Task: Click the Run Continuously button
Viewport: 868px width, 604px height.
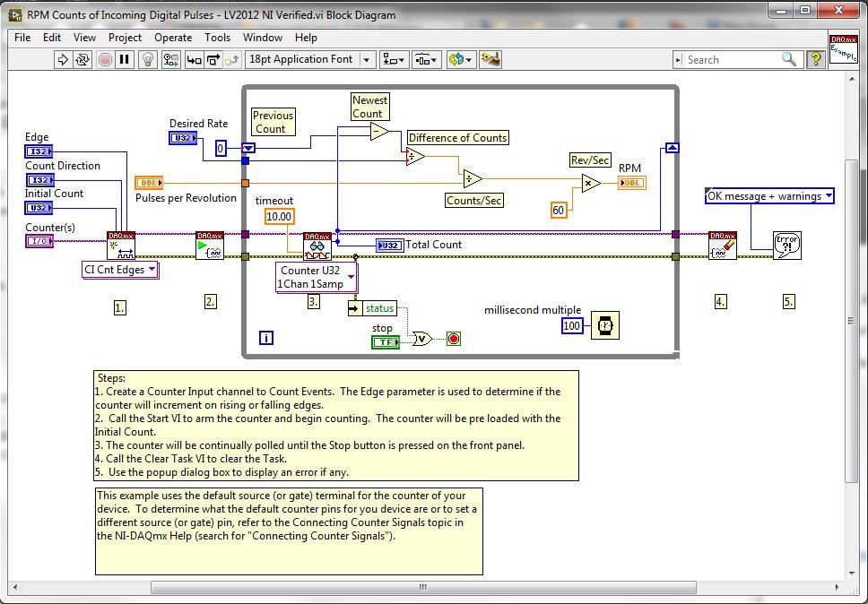Action: (83, 60)
